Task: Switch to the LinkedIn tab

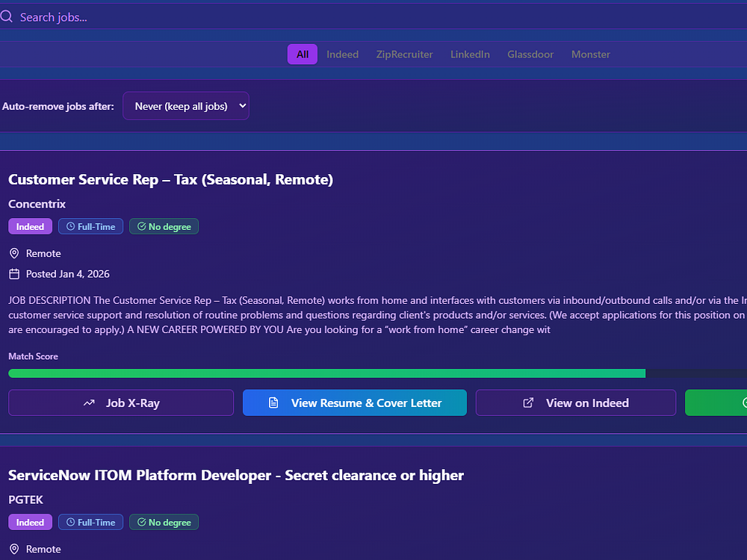Action: pos(470,55)
